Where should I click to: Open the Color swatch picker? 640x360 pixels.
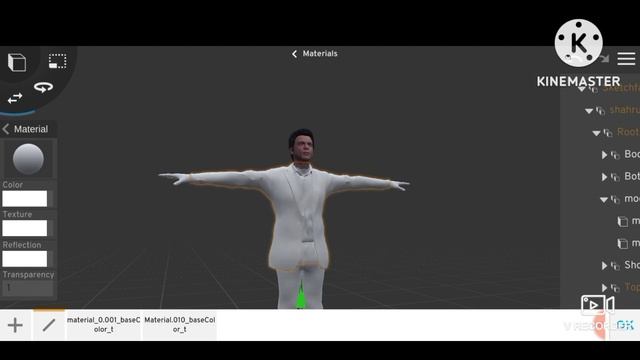[x=24, y=199]
